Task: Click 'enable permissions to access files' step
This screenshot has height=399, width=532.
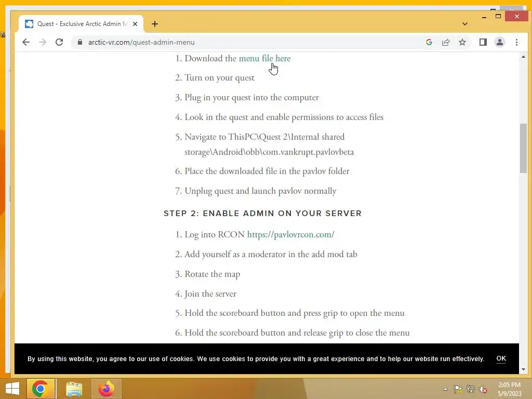Action: (284, 117)
